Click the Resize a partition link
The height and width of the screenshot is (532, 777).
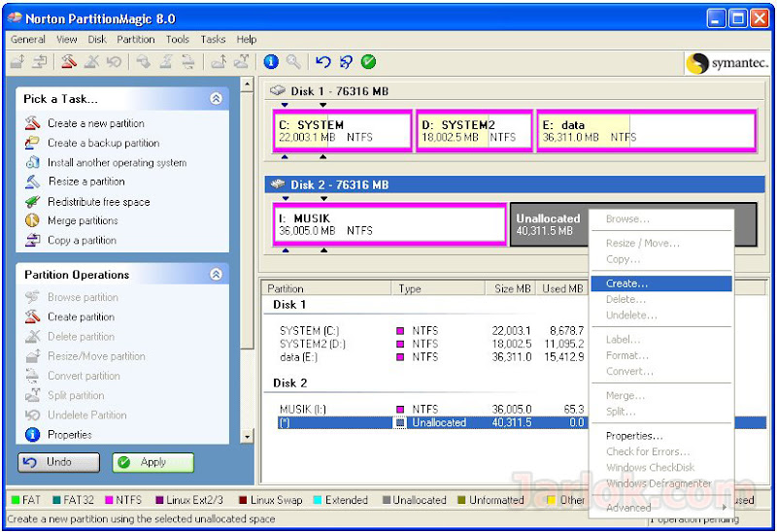tap(86, 182)
